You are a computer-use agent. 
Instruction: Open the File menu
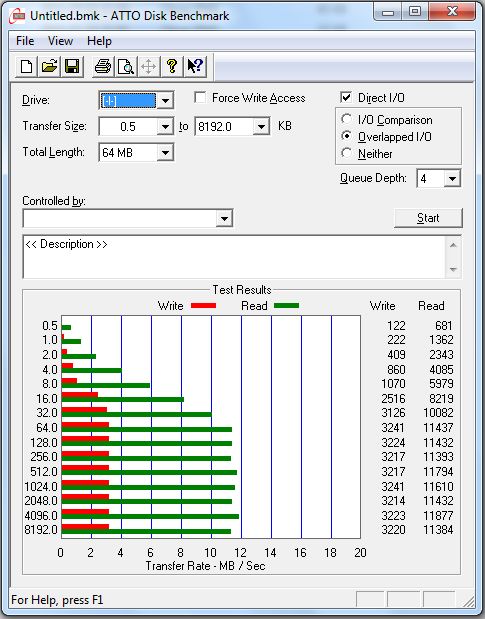pos(25,41)
